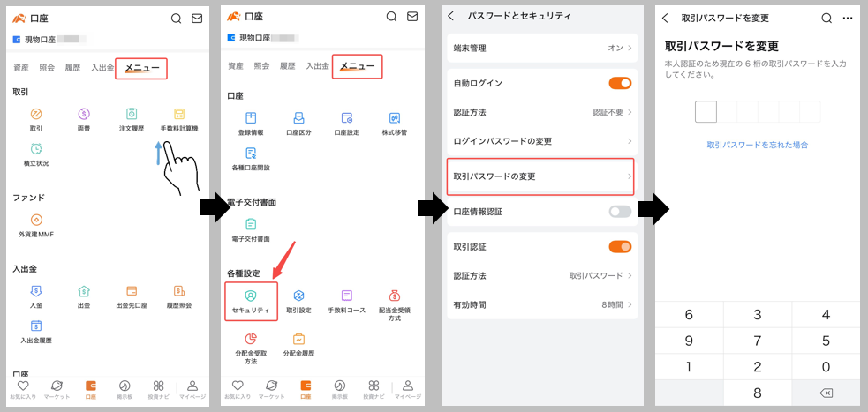The height and width of the screenshot is (412, 868).
Task: Enable the 口座情報認証 switch
Action: point(620,212)
